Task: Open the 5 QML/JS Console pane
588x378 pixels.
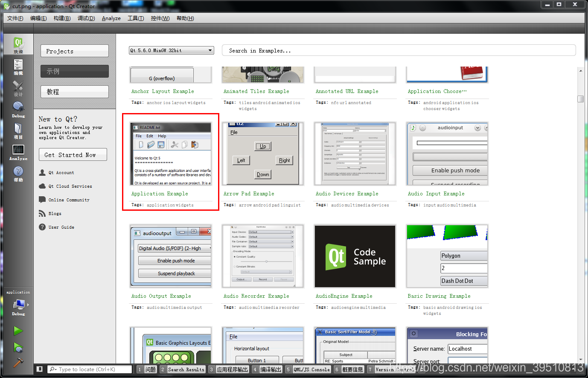Action: (309, 369)
